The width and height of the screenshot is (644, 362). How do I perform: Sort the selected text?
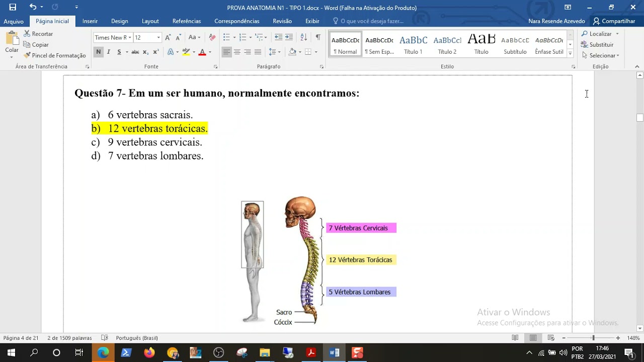(x=303, y=38)
